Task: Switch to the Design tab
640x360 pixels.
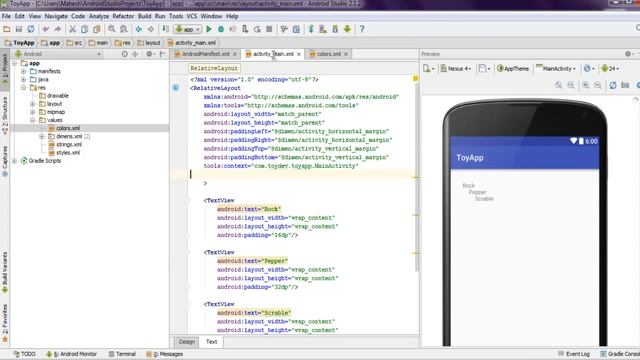Action: [x=187, y=342]
